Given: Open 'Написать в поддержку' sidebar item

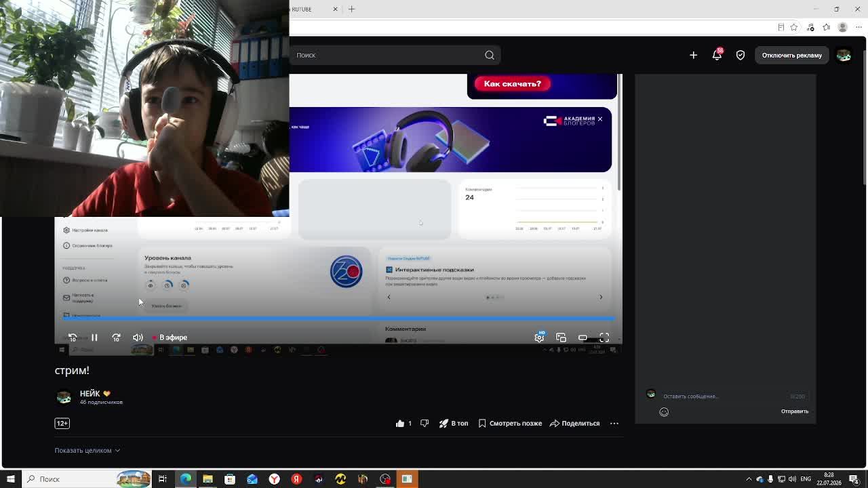Looking at the screenshot, I should pos(79,298).
